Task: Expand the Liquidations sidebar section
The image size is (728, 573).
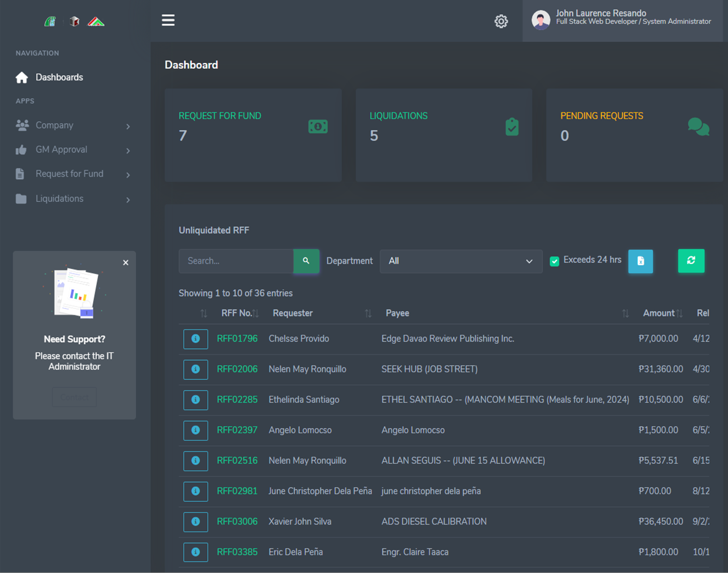Action: [x=73, y=199]
